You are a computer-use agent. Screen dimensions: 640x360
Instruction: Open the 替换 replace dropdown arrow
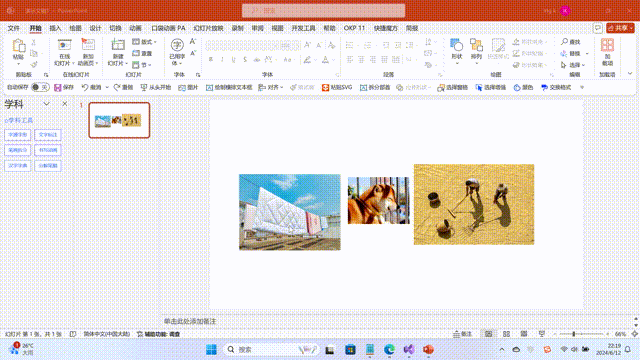[x=587, y=53]
